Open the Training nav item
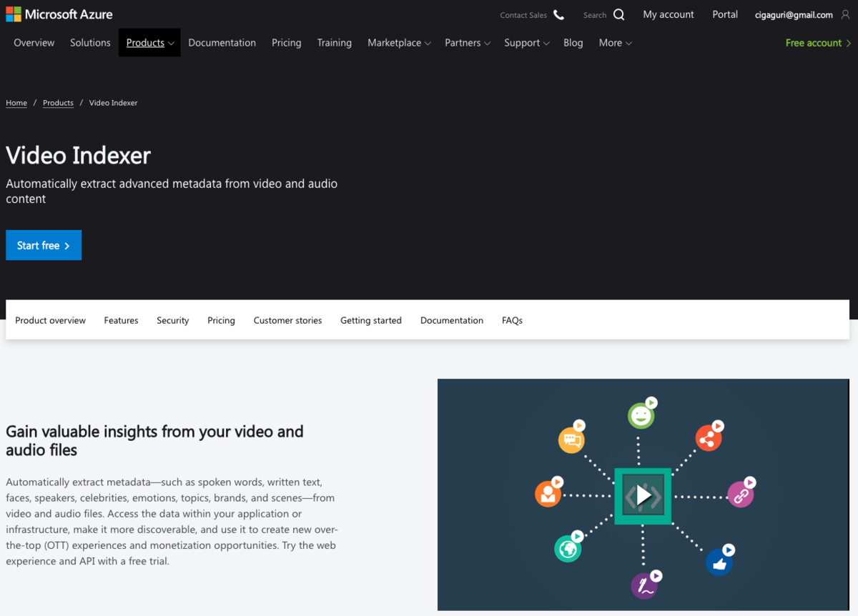The height and width of the screenshot is (616, 858). [x=335, y=43]
